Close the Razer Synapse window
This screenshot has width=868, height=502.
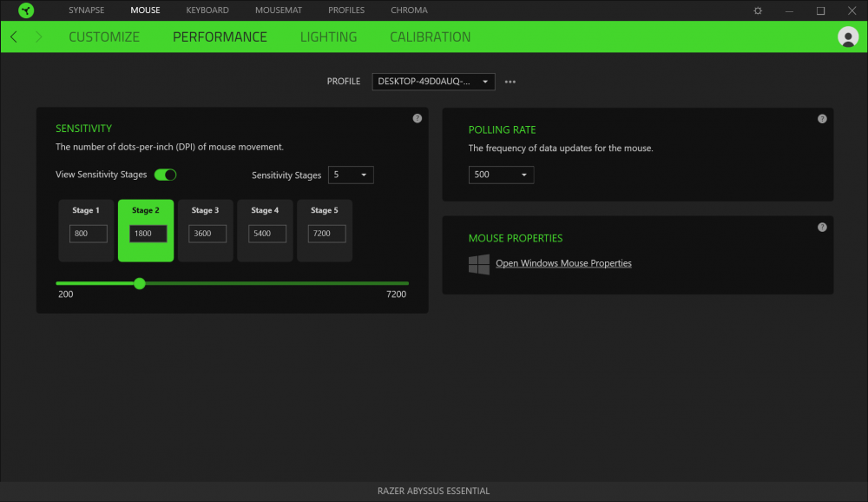pos(852,10)
